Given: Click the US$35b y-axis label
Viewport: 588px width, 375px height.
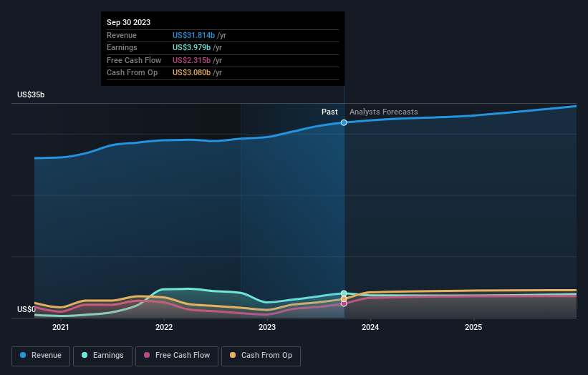Looking at the screenshot, I should tap(31, 94).
